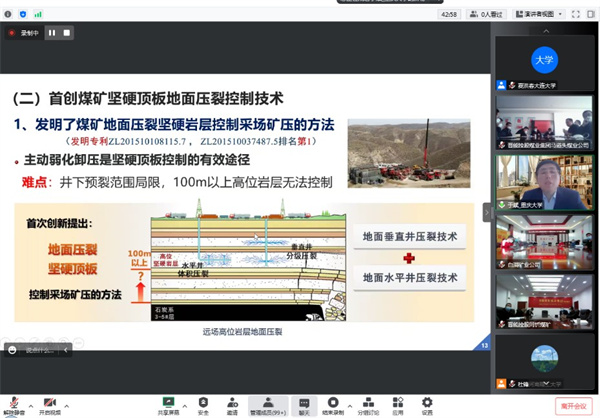Open the Invite icon
600x418 pixels.
[x=232, y=402]
